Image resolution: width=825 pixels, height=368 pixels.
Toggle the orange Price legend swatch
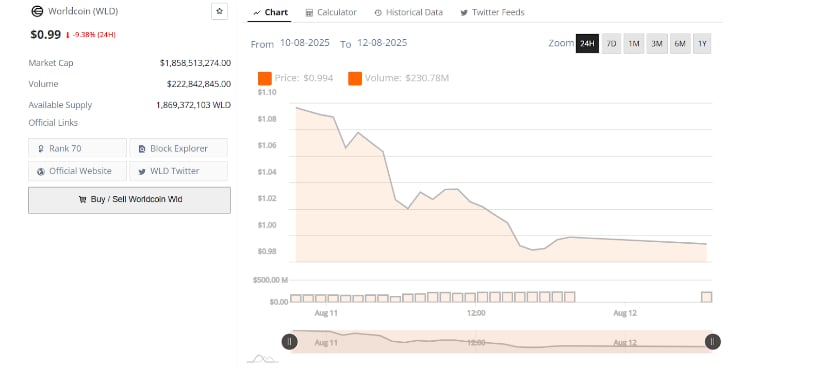[265, 78]
